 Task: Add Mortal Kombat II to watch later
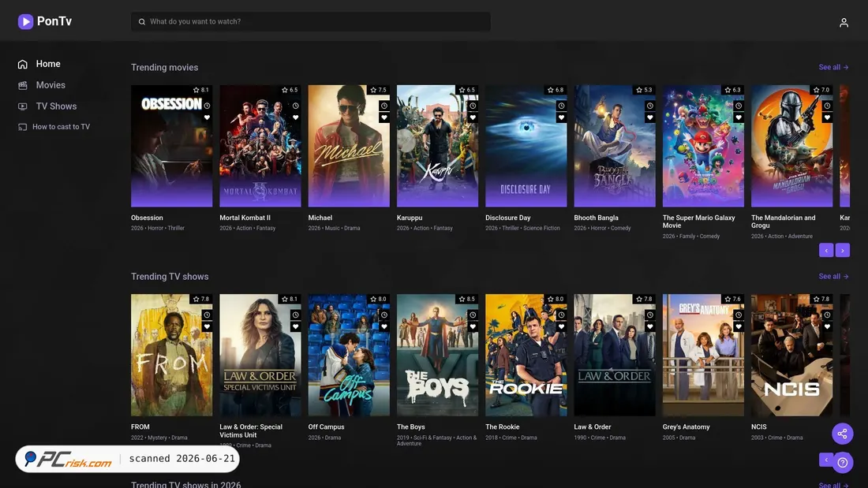[x=296, y=106]
